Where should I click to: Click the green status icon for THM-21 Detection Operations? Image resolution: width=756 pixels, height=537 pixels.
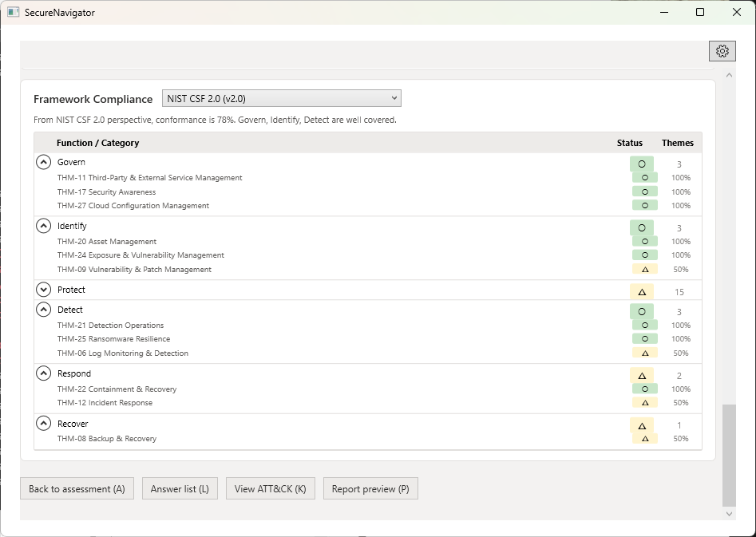[x=643, y=325]
